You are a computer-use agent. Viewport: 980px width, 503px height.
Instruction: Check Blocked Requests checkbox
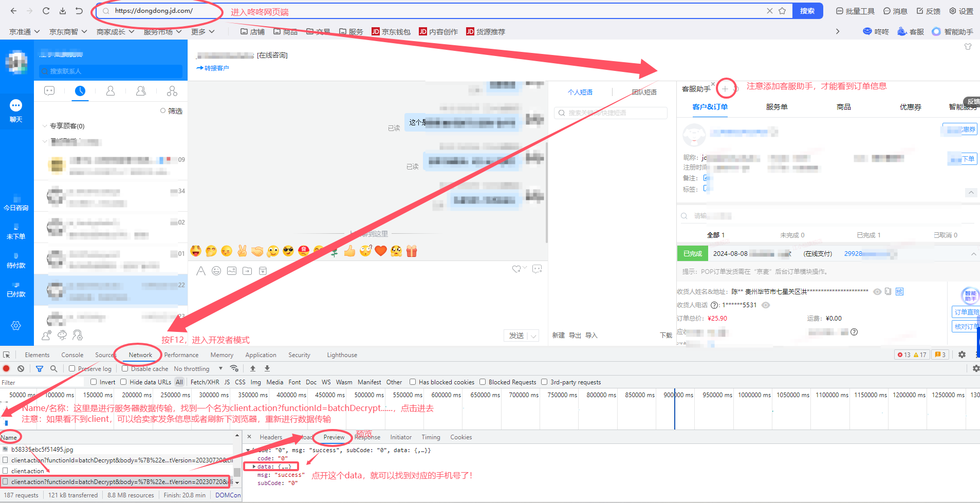(483, 382)
